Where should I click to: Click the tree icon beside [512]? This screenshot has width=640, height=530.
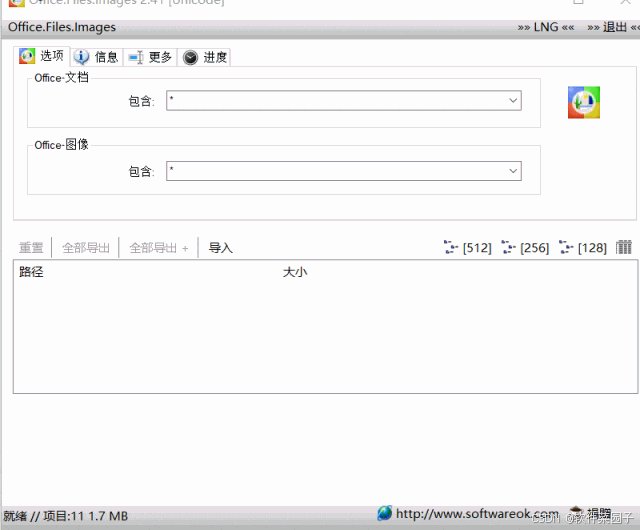451,247
